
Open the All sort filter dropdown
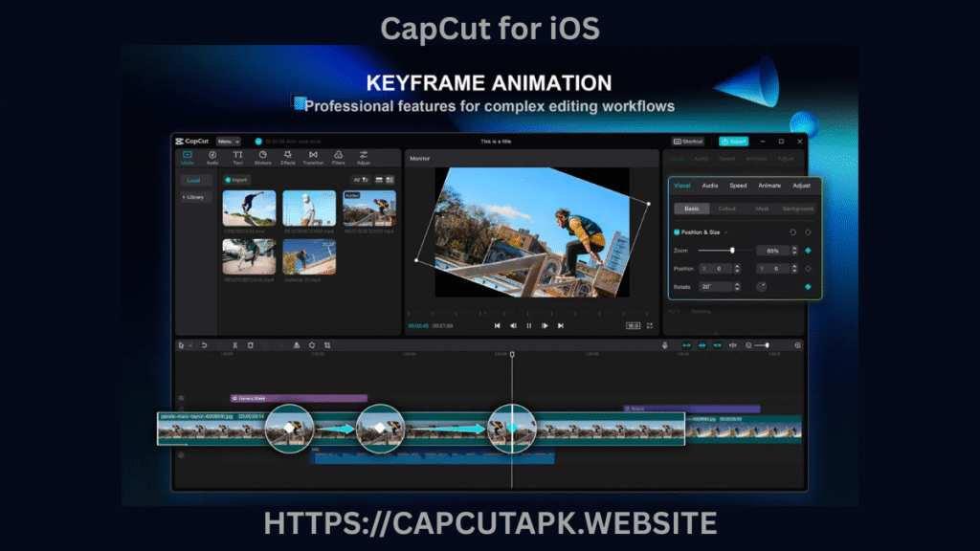coord(361,179)
